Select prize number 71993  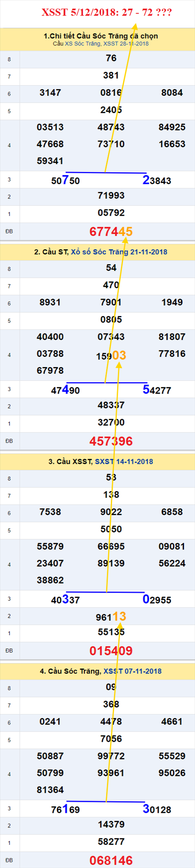pos(111,196)
